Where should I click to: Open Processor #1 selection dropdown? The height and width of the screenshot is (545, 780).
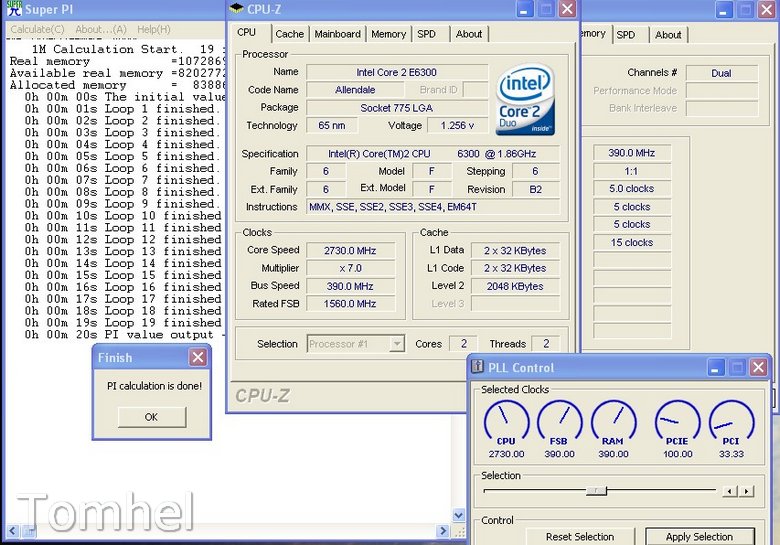tap(396, 344)
